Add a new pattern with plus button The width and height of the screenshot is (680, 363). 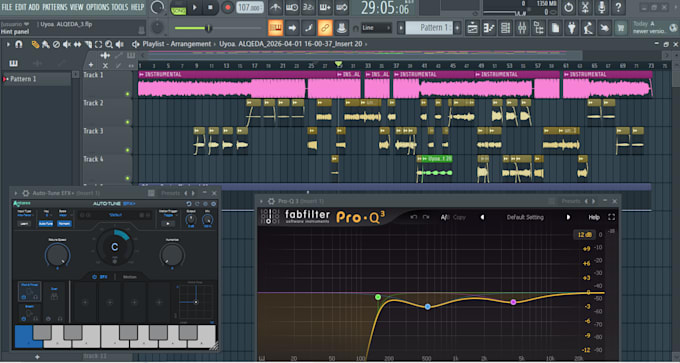click(457, 28)
